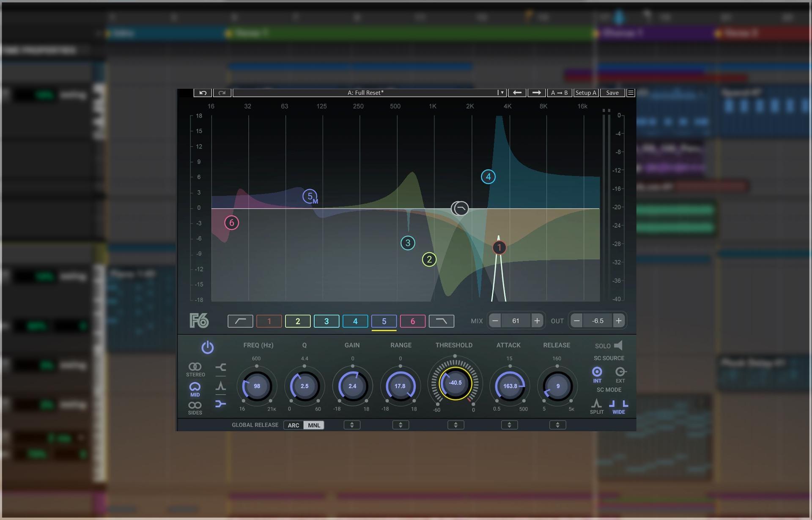
Task: Click the MIX value field 61
Action: coord(516,321)
